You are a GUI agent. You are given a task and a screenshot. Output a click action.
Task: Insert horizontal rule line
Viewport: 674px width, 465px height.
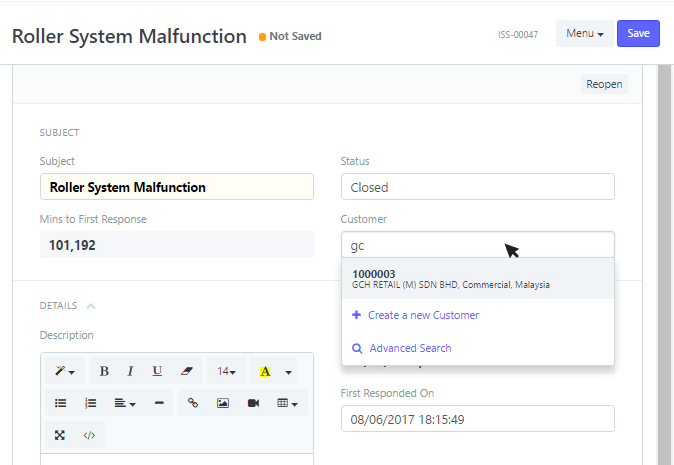(x=159, y=403)
